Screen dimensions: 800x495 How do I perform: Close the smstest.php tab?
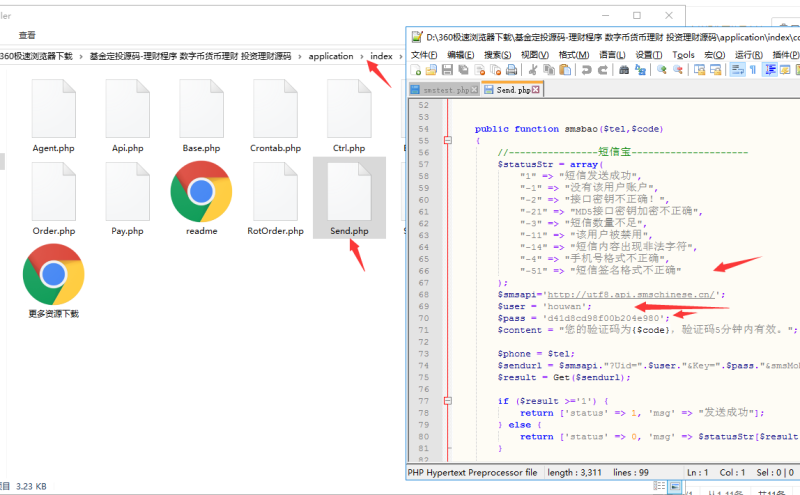[474, 90]
